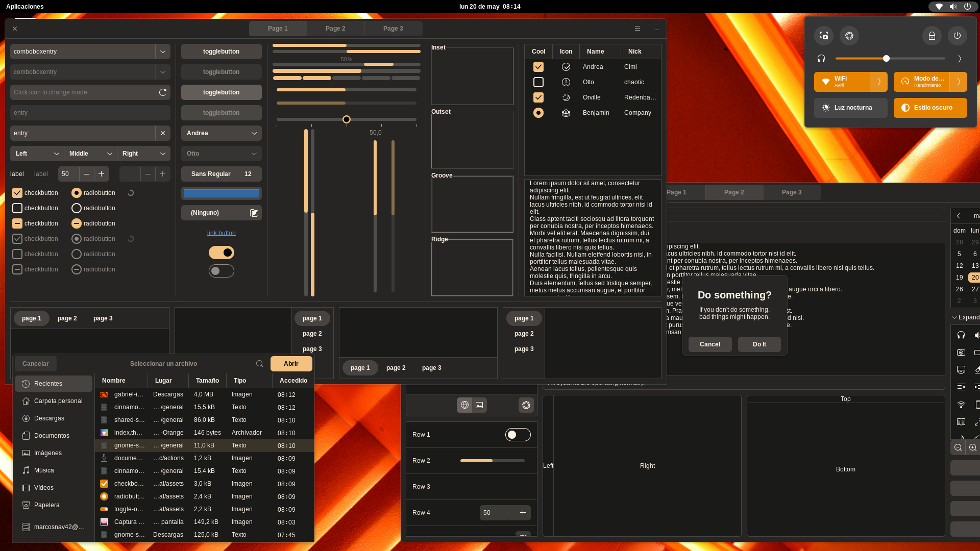Open the Right dropdown
This screenshot has height=551, width=980.
coord(144,154)
